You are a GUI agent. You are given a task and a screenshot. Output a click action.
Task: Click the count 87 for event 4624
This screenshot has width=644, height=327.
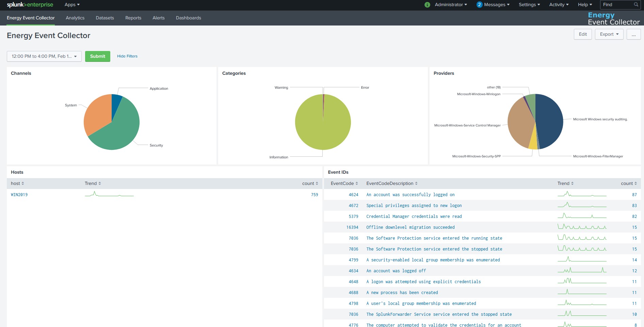tap(634, 195)
